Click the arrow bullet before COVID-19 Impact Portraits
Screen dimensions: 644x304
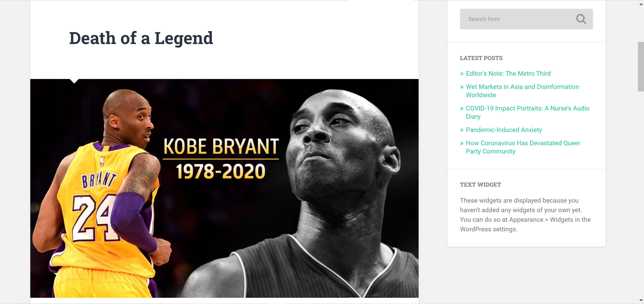(462, 108)
